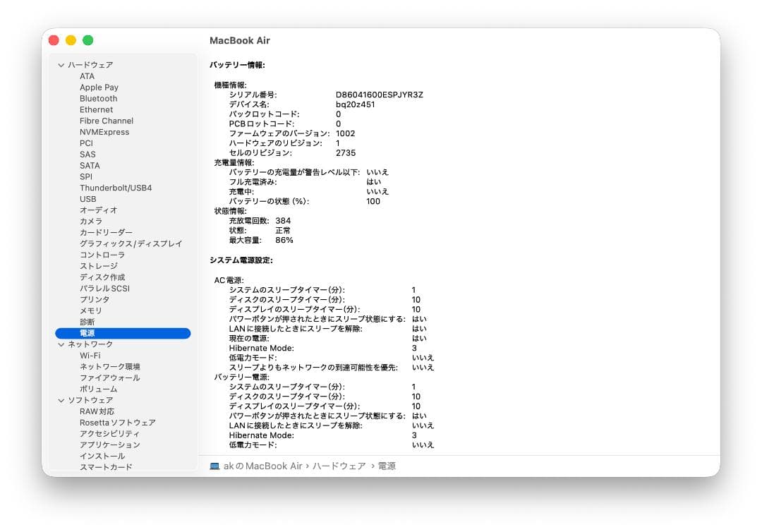Click the highlighted 電源 sidebar item
The height and width of the screenshot is (532, 762).
[x=123, y=333]
